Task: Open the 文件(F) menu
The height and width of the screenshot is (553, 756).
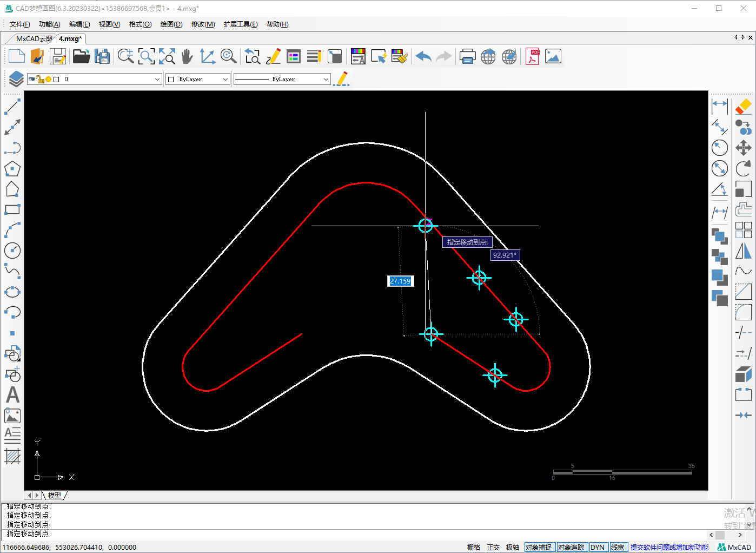Action: [20, 24]
